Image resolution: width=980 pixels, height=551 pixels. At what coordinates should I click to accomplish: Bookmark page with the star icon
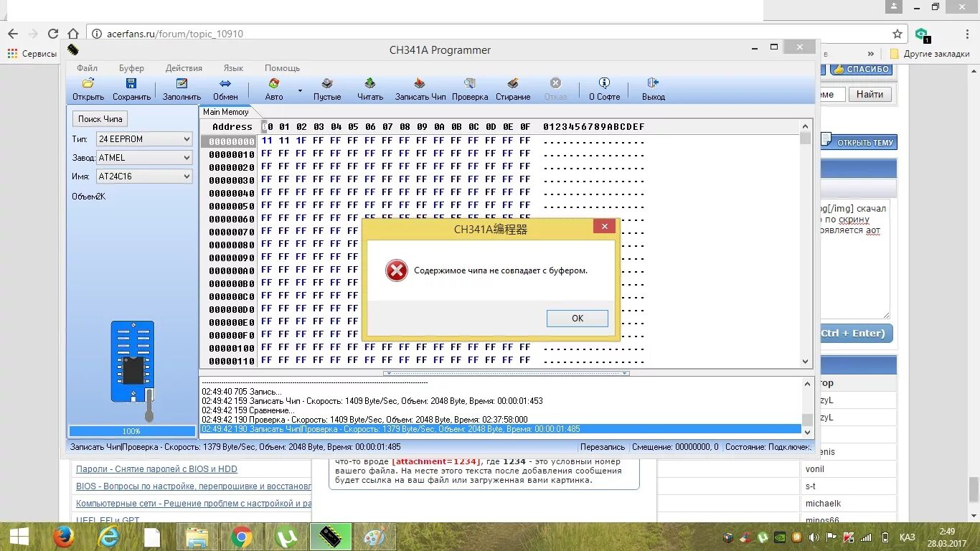[x=897, y=34]
